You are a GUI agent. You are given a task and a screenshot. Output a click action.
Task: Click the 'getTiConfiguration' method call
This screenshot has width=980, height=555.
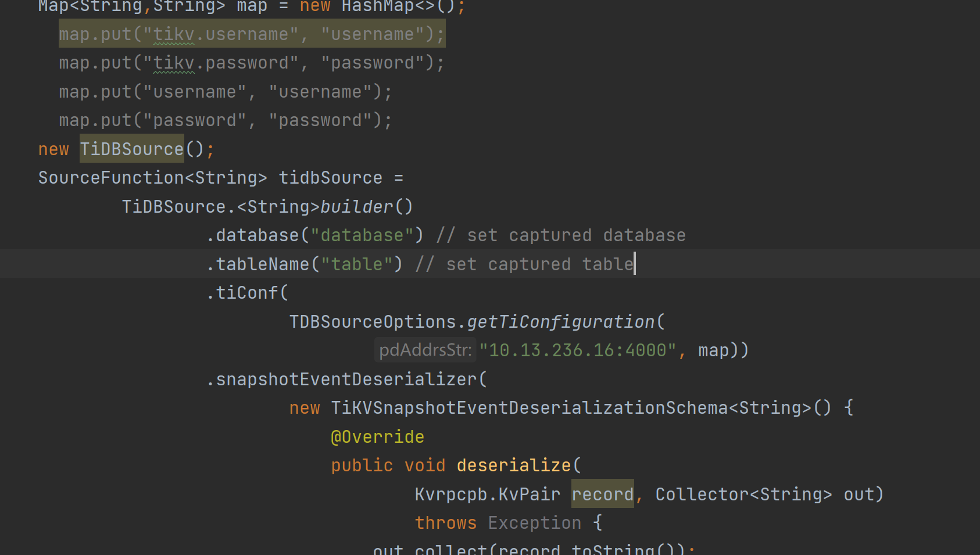pos(561,321)
